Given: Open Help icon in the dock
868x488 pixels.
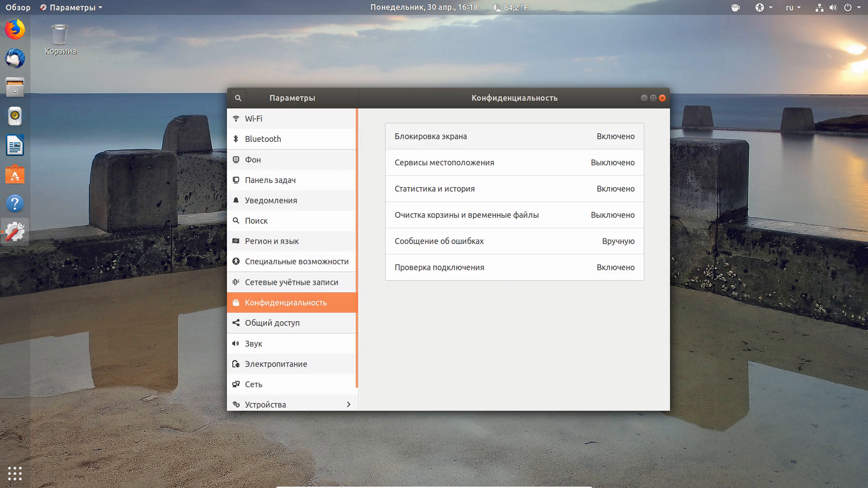Looking at the screenshot, I should pos(15,203).
